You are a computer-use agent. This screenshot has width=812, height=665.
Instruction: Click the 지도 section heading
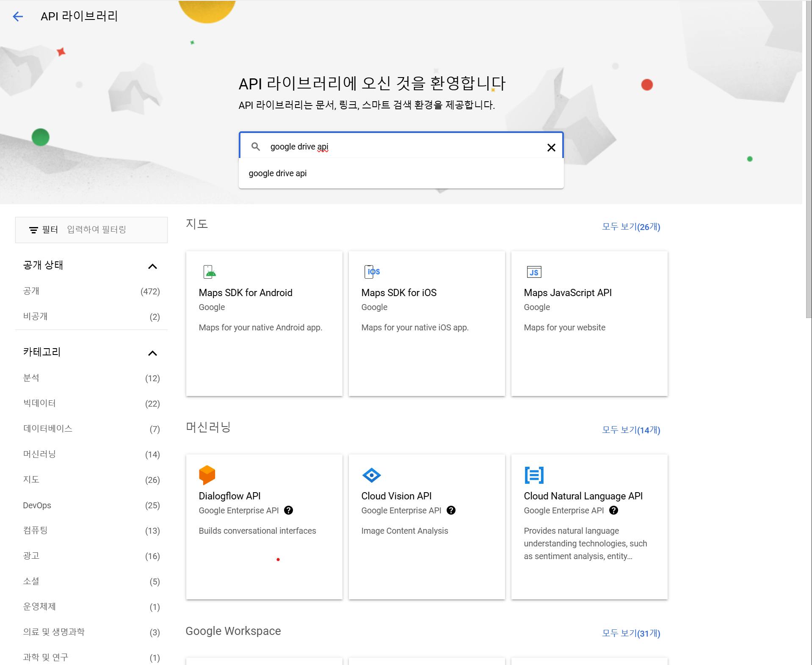click(197, 224)
